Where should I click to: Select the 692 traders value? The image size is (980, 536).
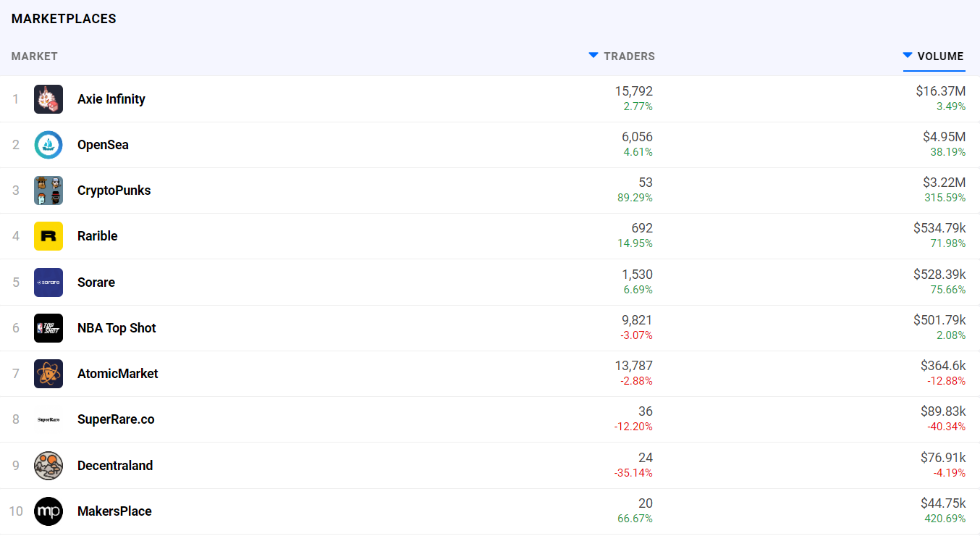642,228
